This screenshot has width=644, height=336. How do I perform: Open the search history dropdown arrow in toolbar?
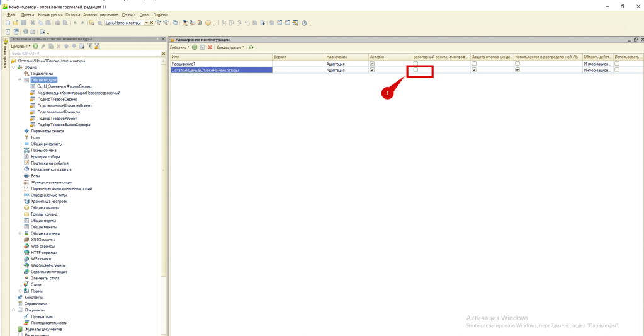point(146,23)
